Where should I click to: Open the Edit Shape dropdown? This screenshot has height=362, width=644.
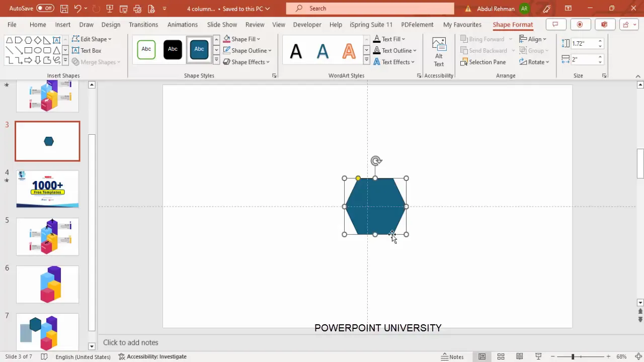pos(92,39)
